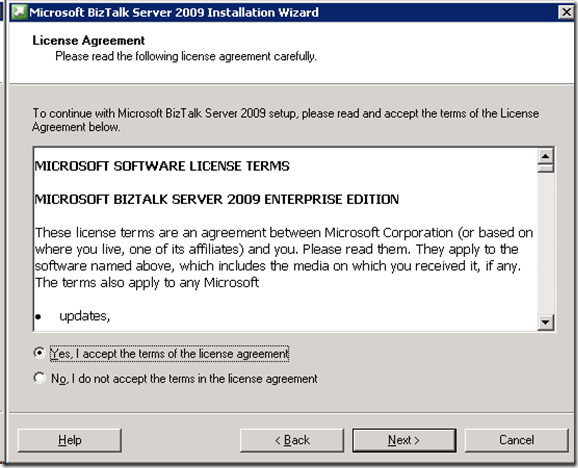This screenshot has height=468, width=578.
Task: Proceed with the Next button
Action: pos(404,440)
